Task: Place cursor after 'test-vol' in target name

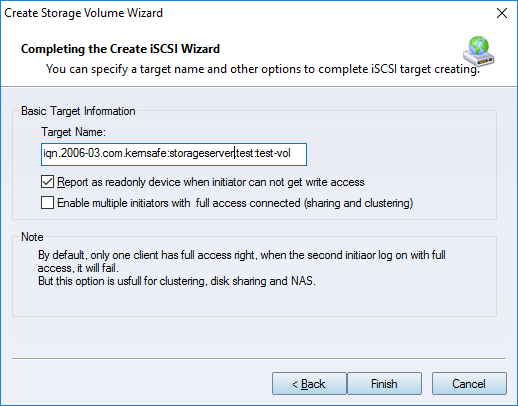Action: point(291,154)
